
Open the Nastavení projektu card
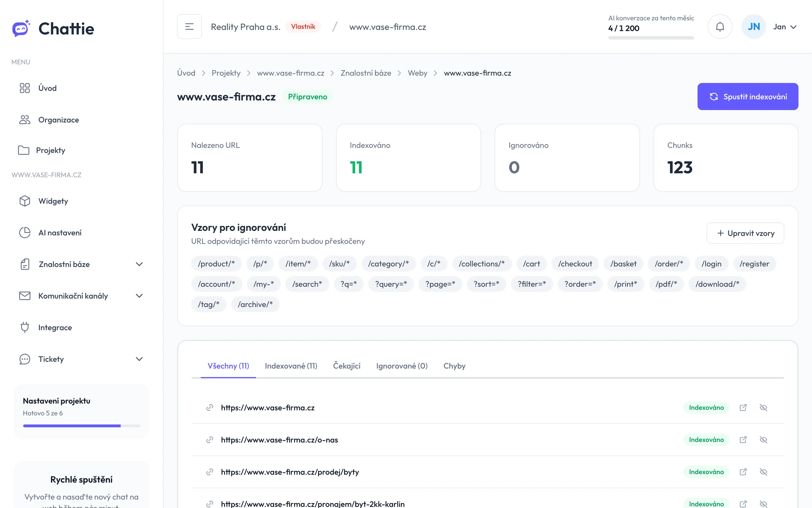[81, 411]
